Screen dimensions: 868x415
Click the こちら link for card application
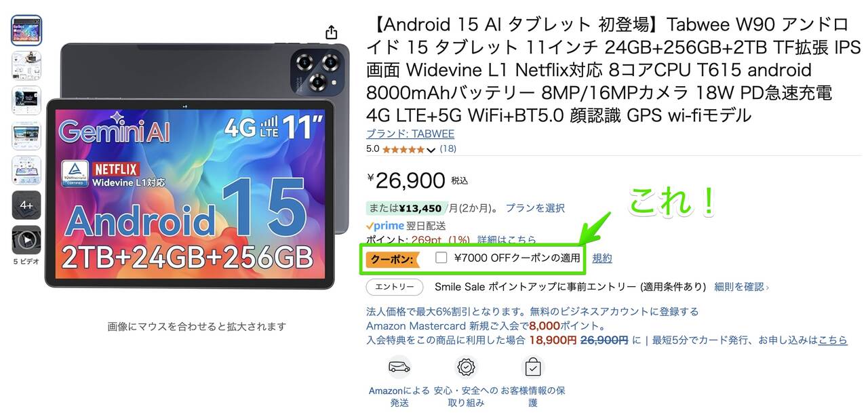[x=833, y=340]
